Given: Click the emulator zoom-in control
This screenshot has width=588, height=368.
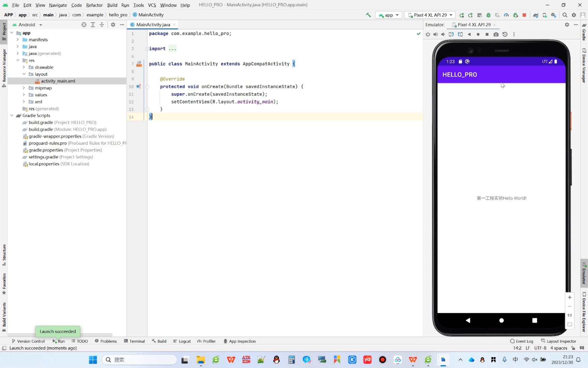Looking at the screenshot, I should click(569, 297).
